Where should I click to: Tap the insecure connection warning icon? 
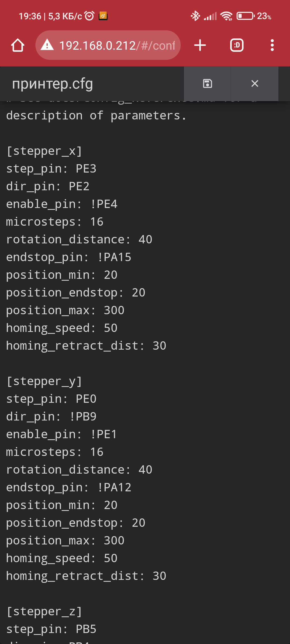click(47, 45)
